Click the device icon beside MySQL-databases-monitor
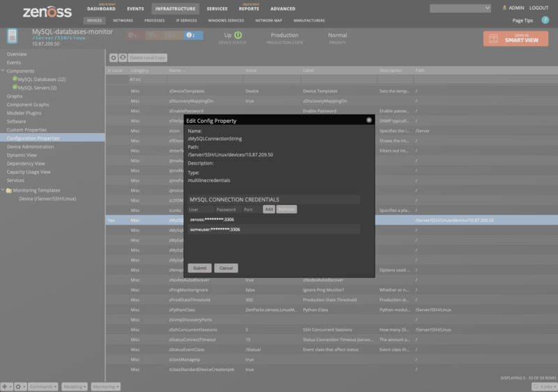Screen dimensions: 558x392 [12, 36]
